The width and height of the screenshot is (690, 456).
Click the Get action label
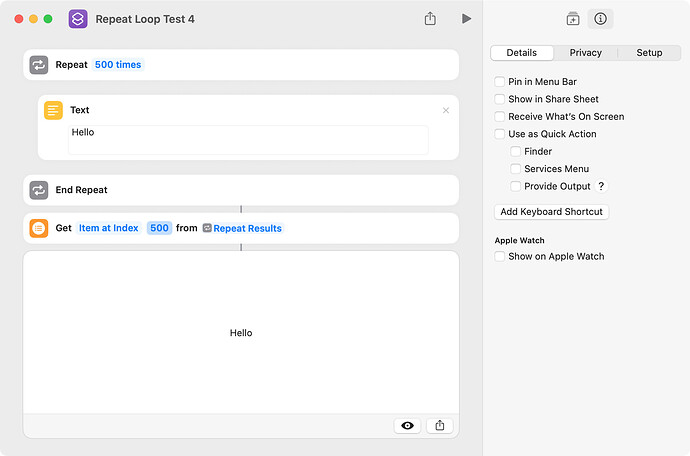pyautogui.click(x=63, y=228)
